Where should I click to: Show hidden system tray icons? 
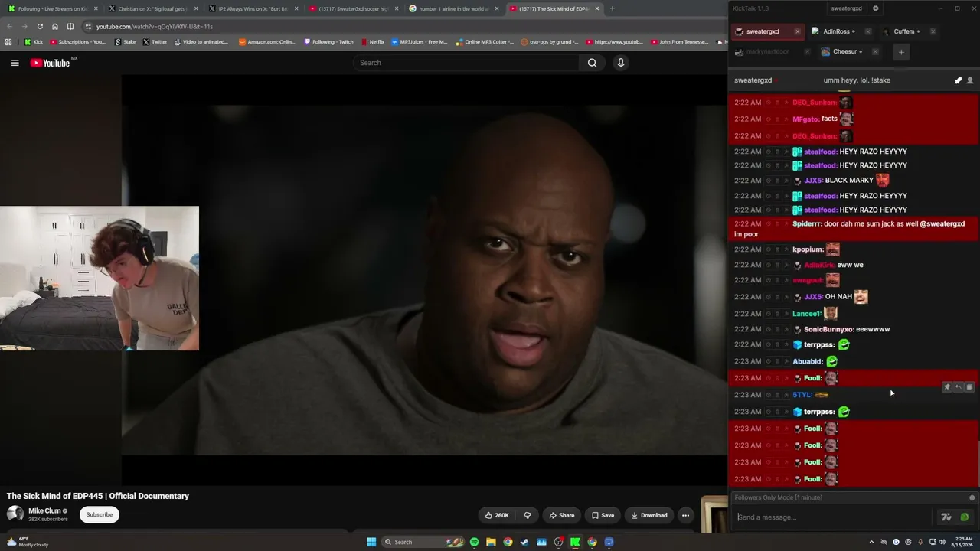click(871, 542)
